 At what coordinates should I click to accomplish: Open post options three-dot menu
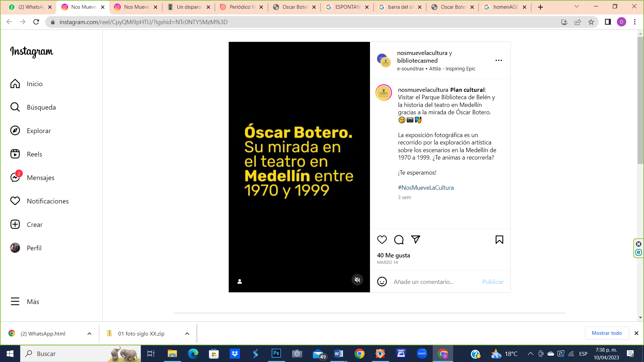pos(498,60)
